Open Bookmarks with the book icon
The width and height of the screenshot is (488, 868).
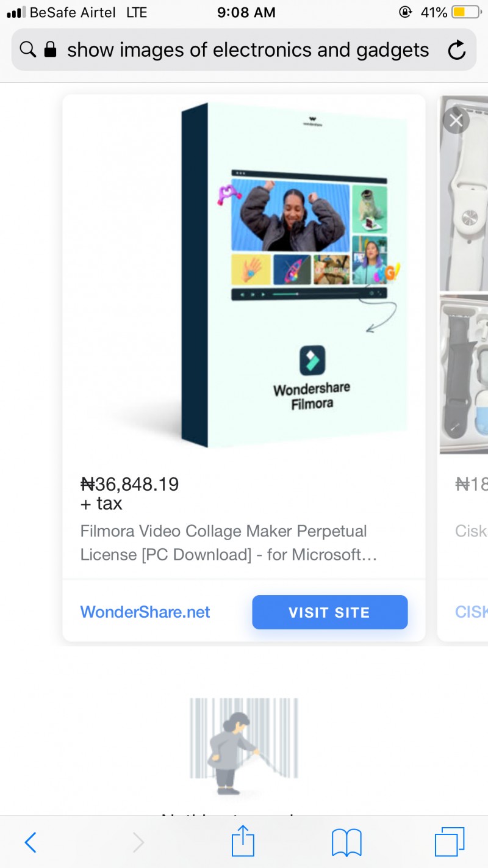pos(346,842)
